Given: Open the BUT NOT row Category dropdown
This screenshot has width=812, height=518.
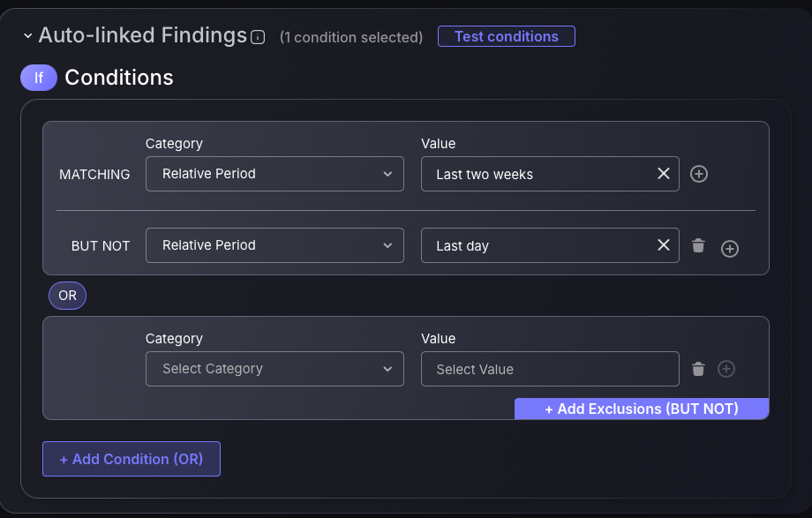Looking at the screenshot, I should (x=274, y=245).
